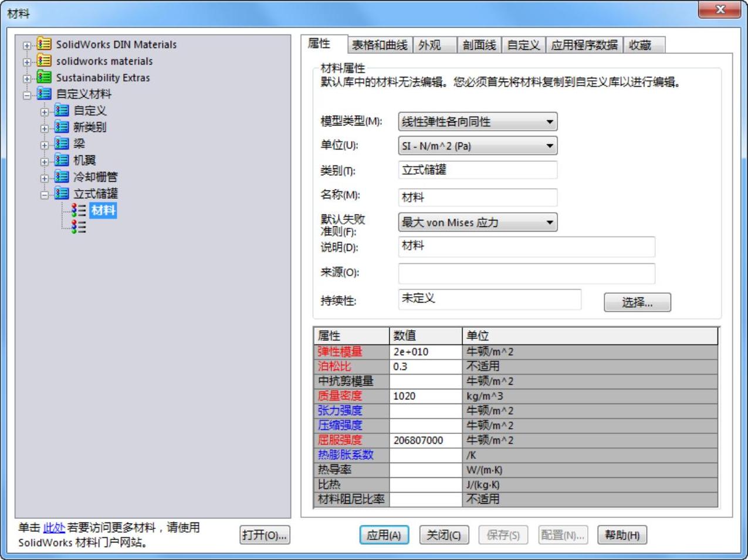748x560 pixels.
Task: Click the 打开(O)... button
Action: point(265,535)
